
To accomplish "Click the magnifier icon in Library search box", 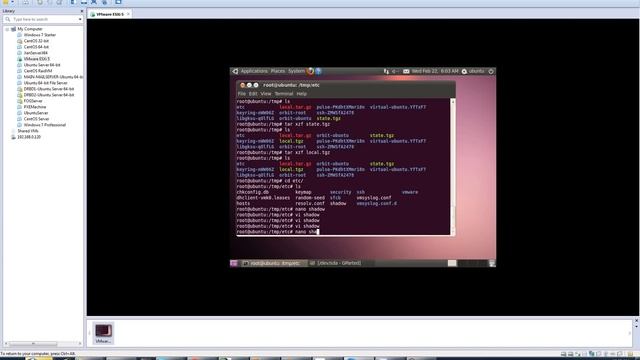I will coord(7,19).
